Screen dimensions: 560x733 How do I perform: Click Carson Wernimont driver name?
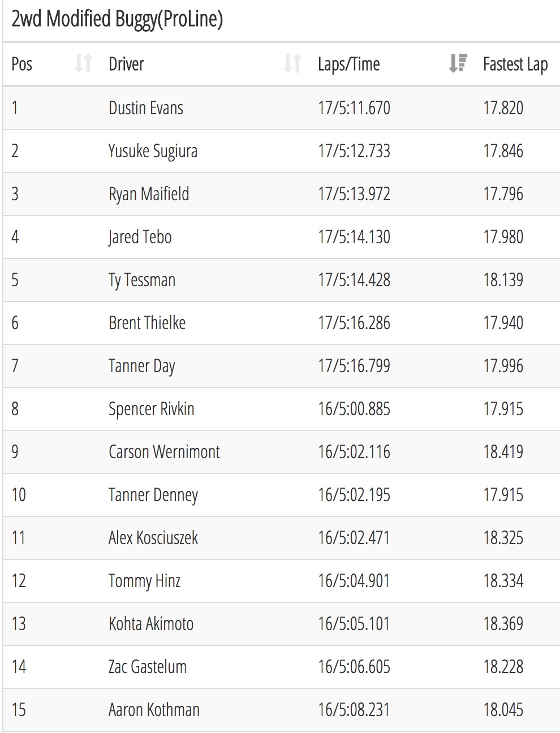tap(164, 452)
